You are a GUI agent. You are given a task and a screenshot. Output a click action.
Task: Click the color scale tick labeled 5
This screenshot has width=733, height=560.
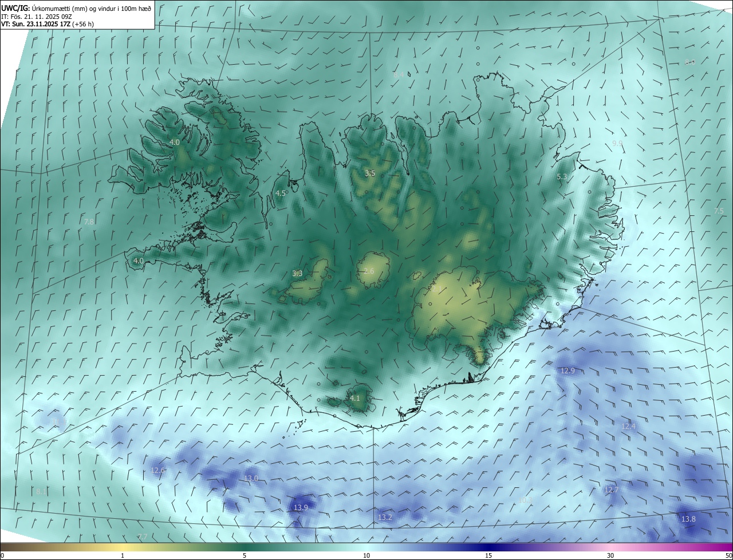(x=245, y=555)
